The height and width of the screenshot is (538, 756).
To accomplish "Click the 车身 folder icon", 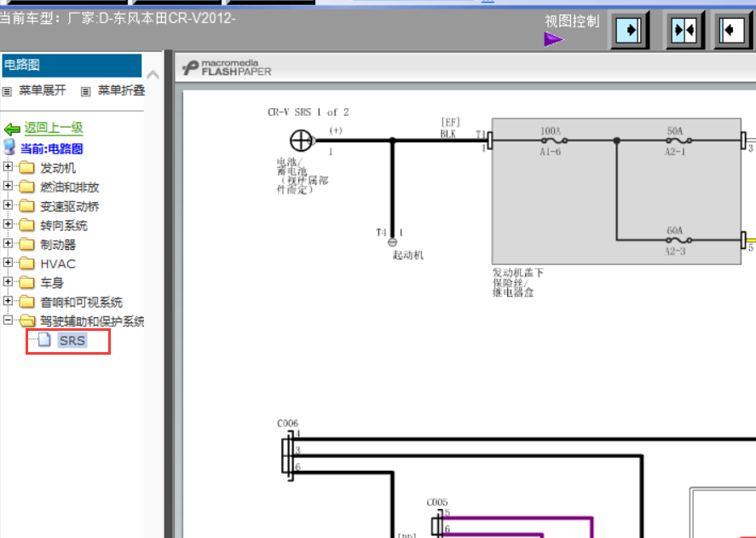I will (x=26, y=282).
